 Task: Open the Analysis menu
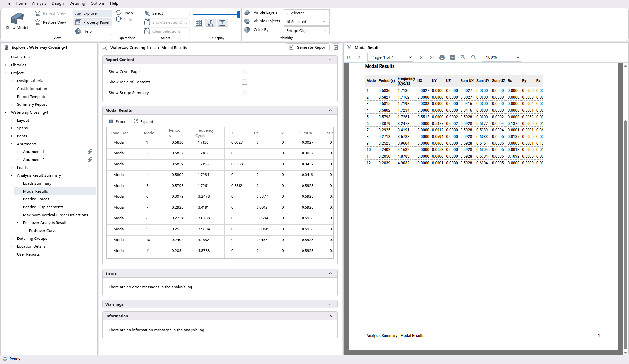(39, 3)
